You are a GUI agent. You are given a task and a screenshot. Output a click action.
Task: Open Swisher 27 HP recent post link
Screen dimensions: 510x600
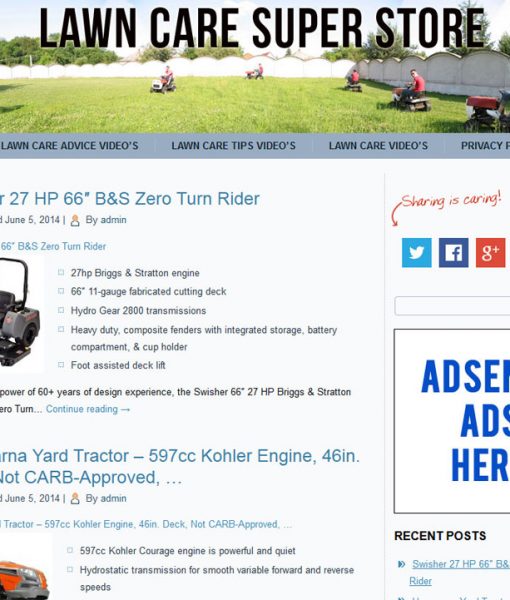point(459,572)
